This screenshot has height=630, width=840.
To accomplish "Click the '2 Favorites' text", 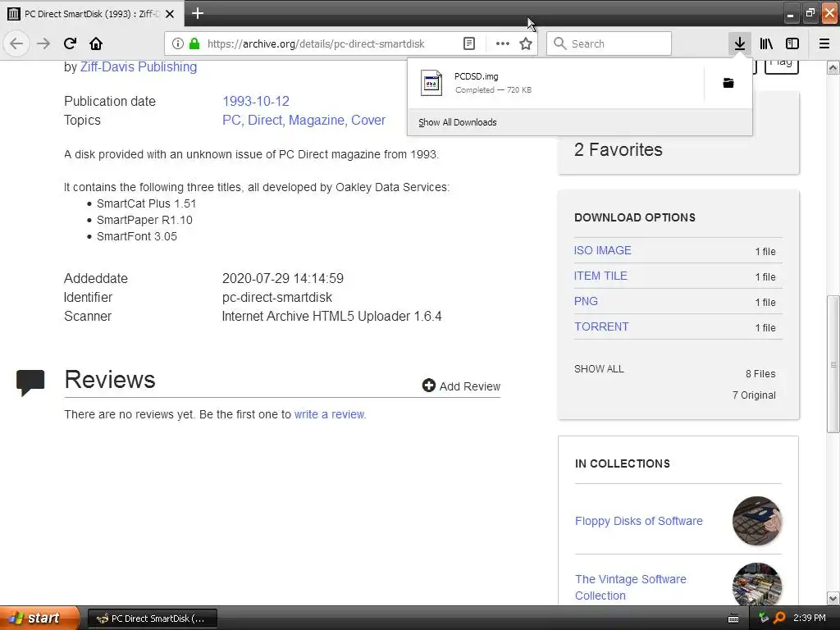I will coord(619,149).
